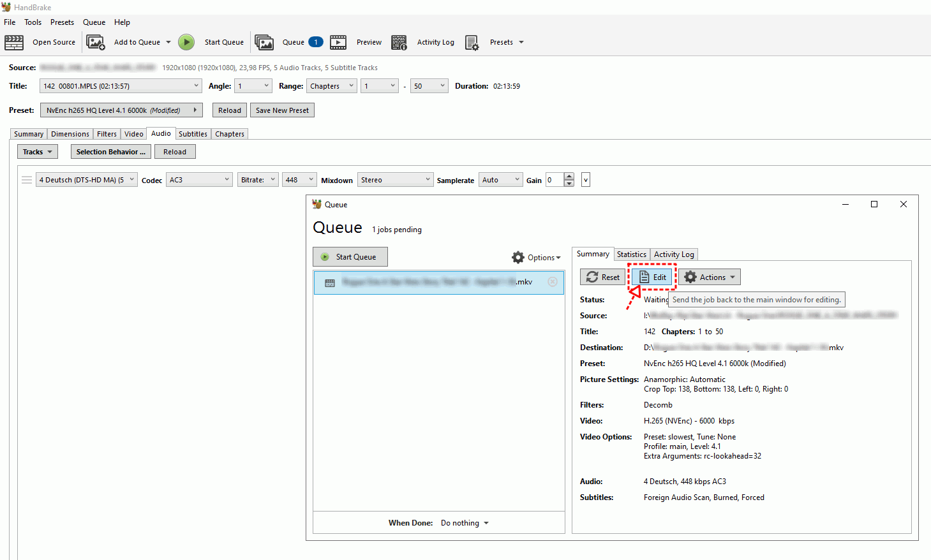Click the green Start Queue play icon
The width and height of the screenshot is (931, 560).
(x=186, y=42)
